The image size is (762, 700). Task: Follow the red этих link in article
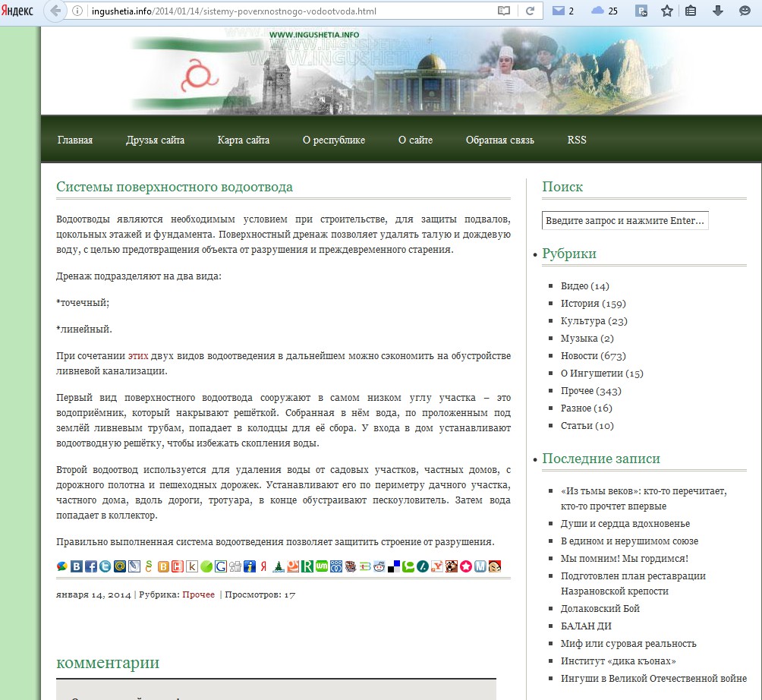pos(138,356)
